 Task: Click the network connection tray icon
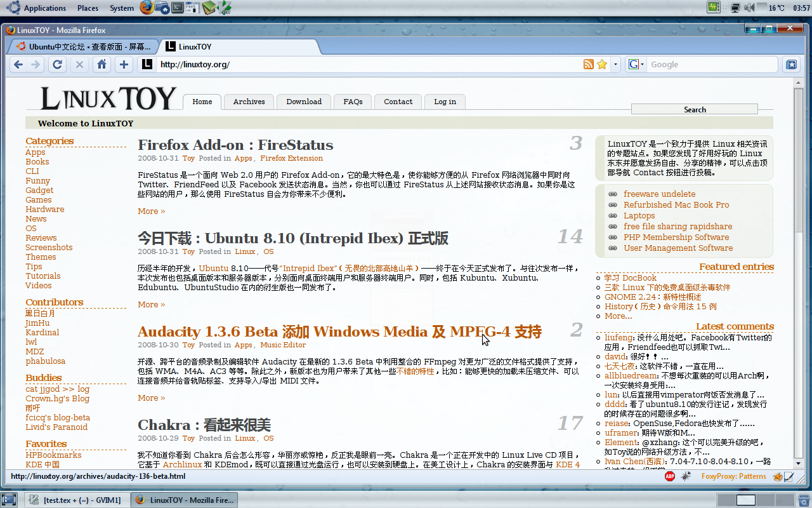coord(735,8)
